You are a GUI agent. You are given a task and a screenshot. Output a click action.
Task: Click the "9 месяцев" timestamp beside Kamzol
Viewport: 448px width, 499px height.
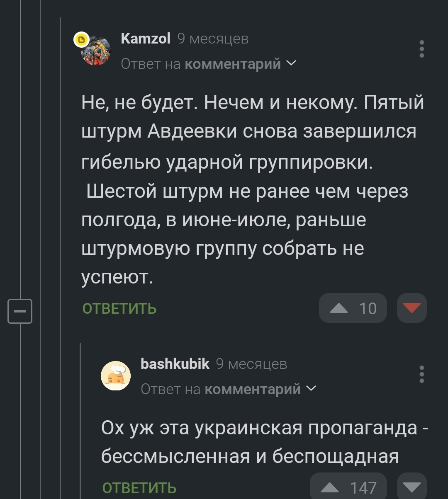click(213, 39)
